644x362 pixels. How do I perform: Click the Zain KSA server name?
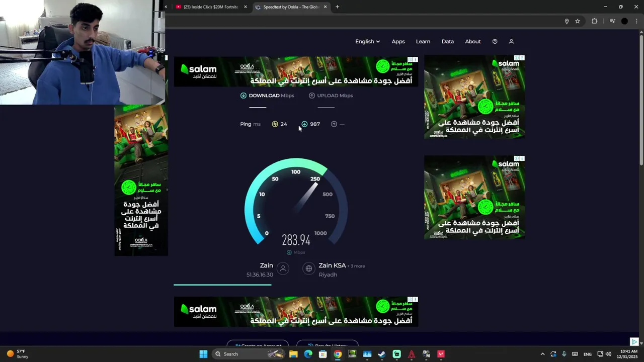click(x=332, y=265)
